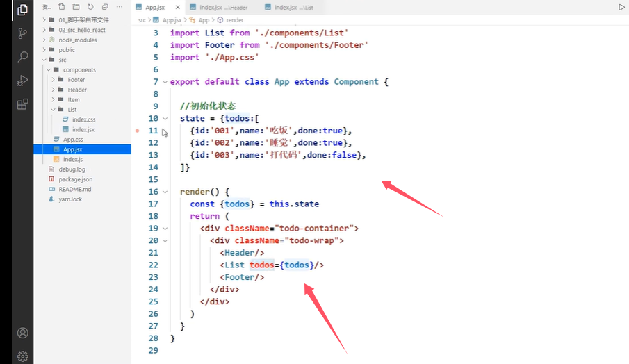Click the App.jsx breadcrumb segment
The height and width of the screenshot is (364, 629).
click(x=172, y=20)
